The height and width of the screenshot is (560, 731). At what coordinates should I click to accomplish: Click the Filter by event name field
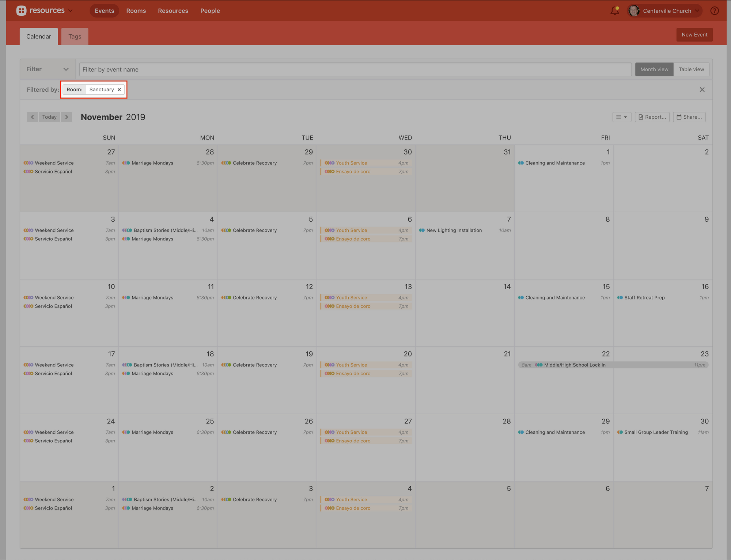(x=355, y=69)
